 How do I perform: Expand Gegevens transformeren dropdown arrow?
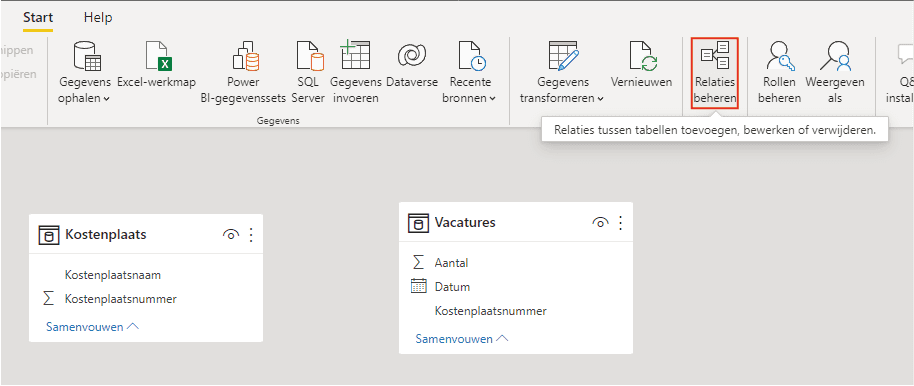(x=600, y=99)
